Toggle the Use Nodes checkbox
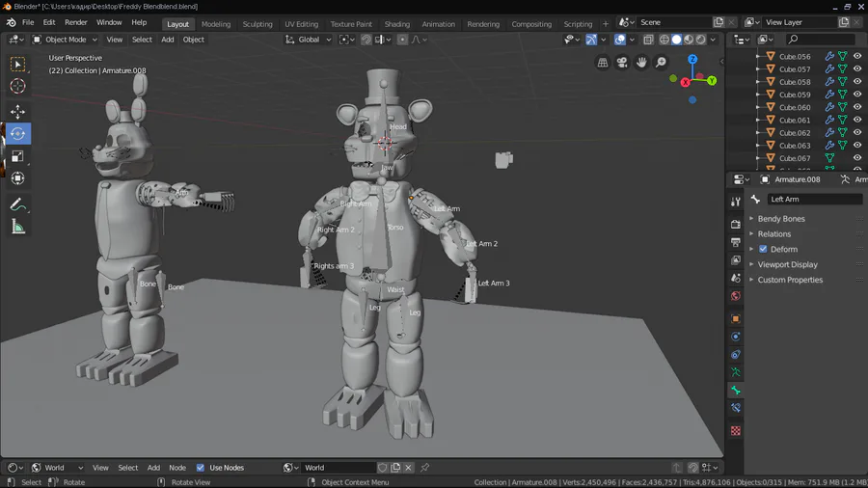868x488 pixels. (x=201, y=468)
